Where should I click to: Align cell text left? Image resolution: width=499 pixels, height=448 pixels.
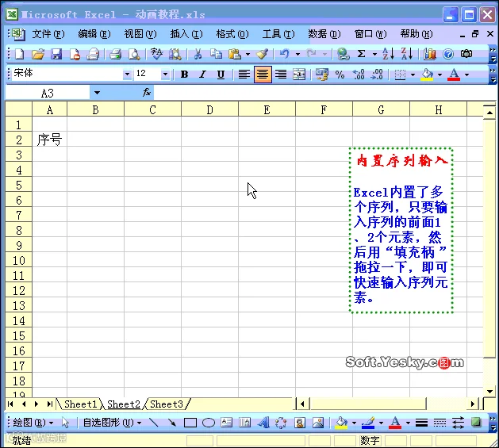(x=244, y=75)
